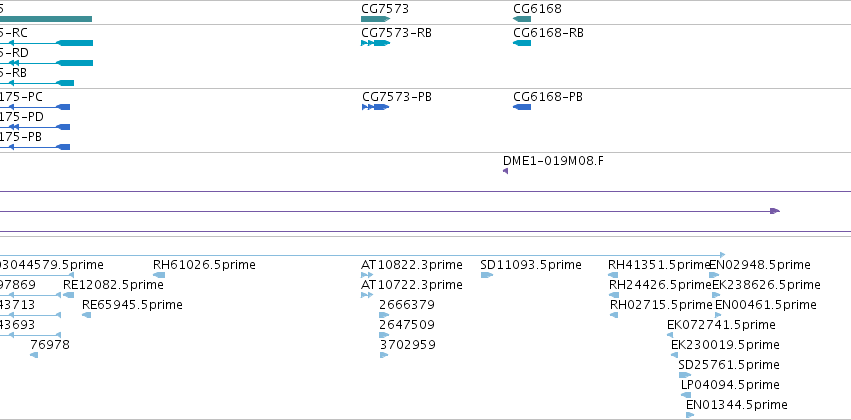Click the LP04094.5prime label
This screenshot has width=851, height=420.
coord(730,385)
